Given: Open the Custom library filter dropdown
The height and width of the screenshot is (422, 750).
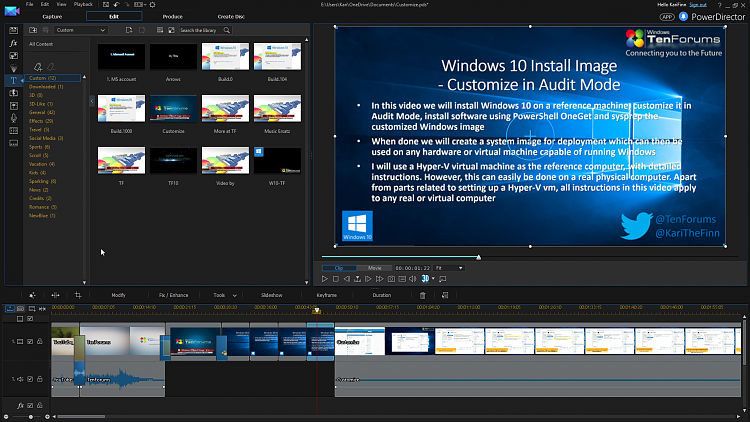Looking at the screenshot, I should (80, 30).
